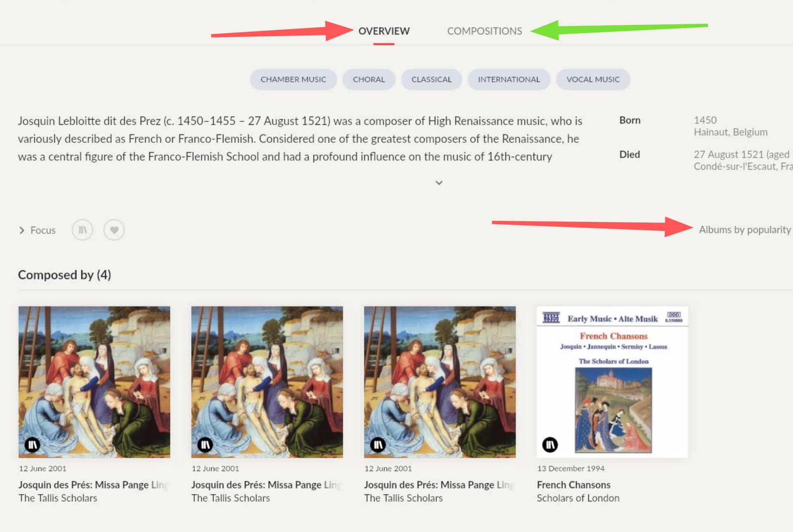Click the born year 1450
Image resolution: width=793 pixels, height=532 pixels.
tap(705, 120)
